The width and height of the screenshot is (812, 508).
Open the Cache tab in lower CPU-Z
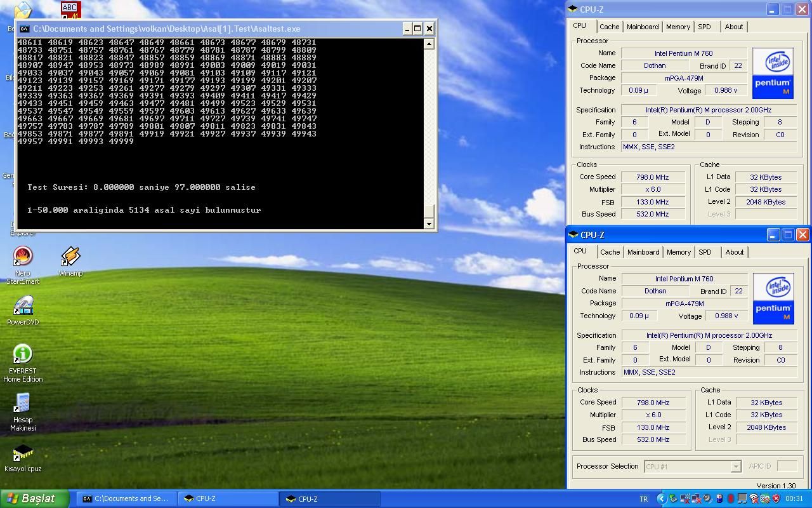[x=610, y=252]
